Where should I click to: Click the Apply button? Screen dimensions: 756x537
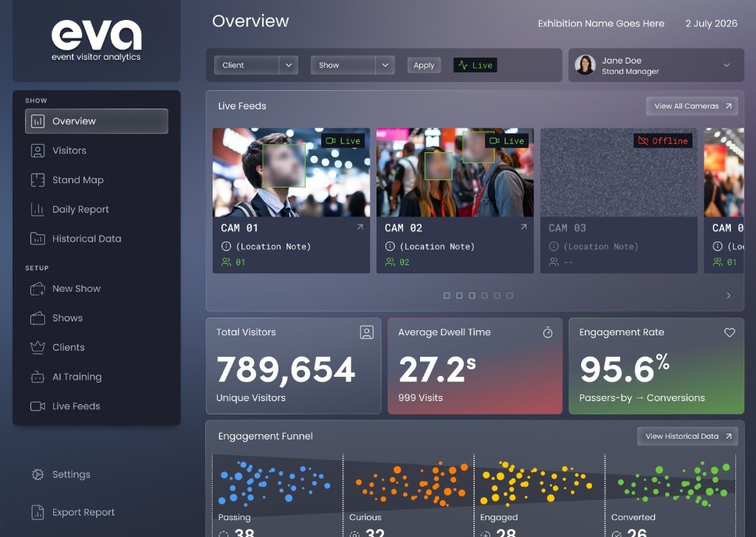click(x=424, y=65)
